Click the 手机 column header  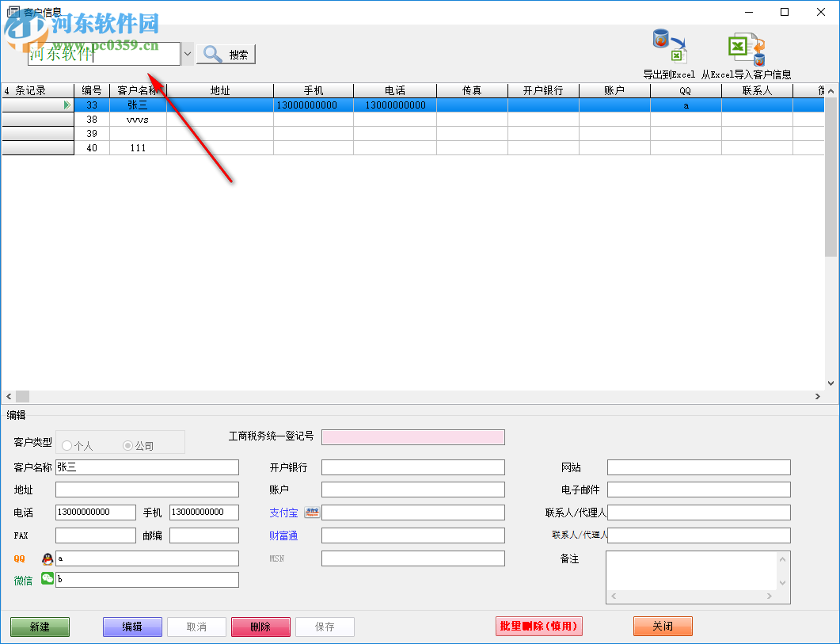[x=314, y=90]
